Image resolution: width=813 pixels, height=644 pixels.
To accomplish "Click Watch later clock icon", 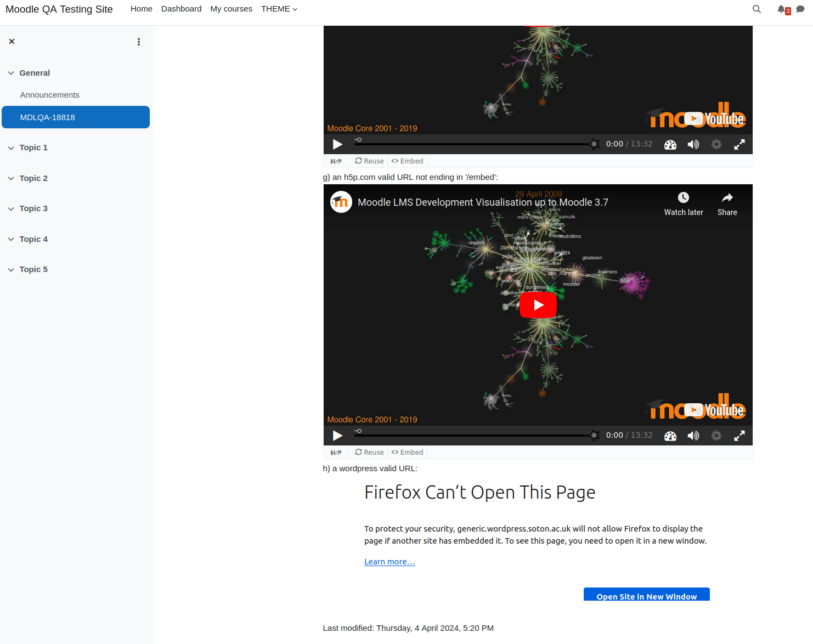I will click(x=684, y=197).
